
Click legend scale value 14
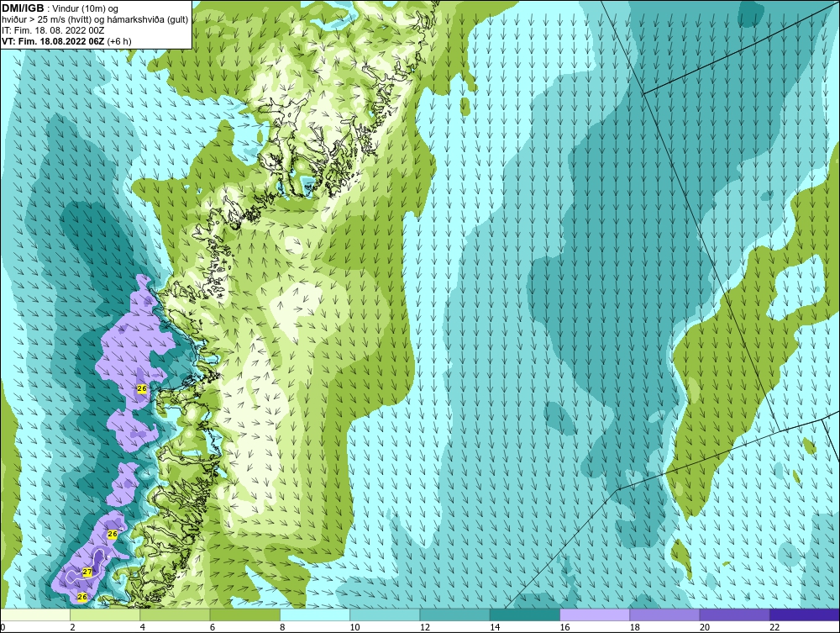coord(495,628)
